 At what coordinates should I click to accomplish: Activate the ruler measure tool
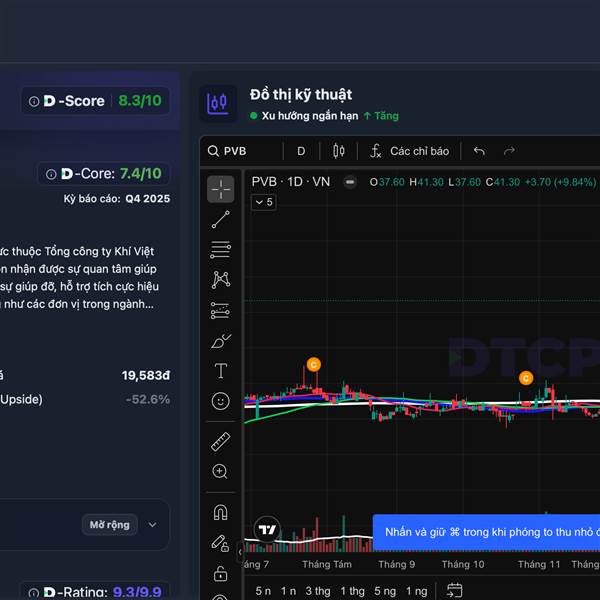click(x=220, y=442)
